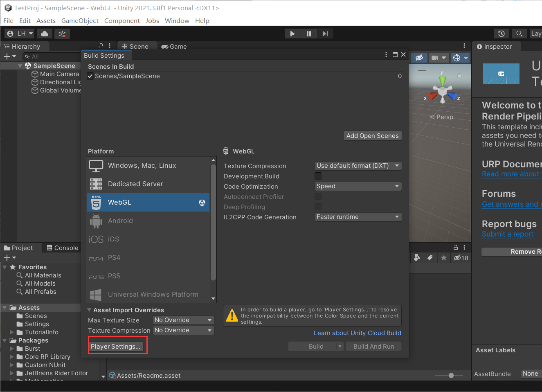Click the save search star icon
This screenshot has height=392, width=542.
pos(443,258)
